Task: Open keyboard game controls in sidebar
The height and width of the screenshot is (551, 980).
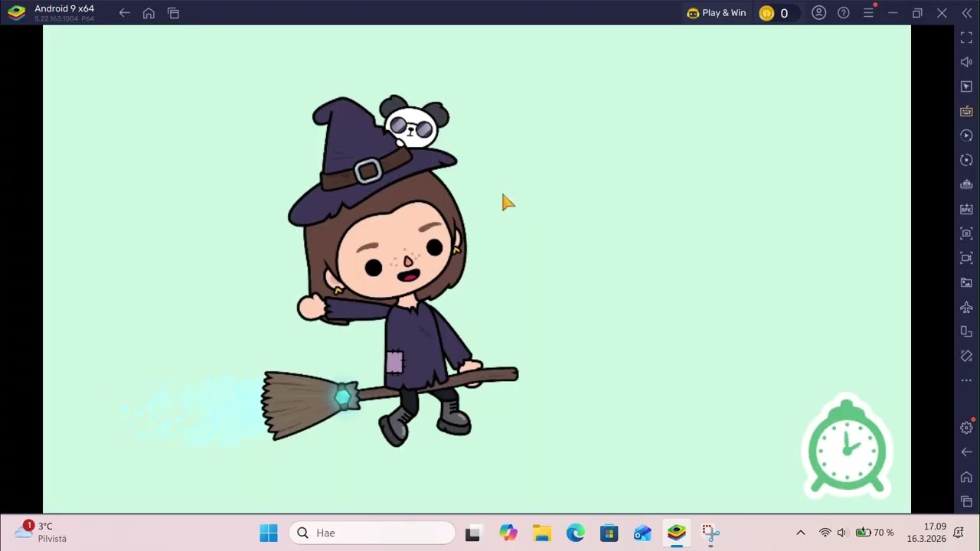Action: coord(966,111)
